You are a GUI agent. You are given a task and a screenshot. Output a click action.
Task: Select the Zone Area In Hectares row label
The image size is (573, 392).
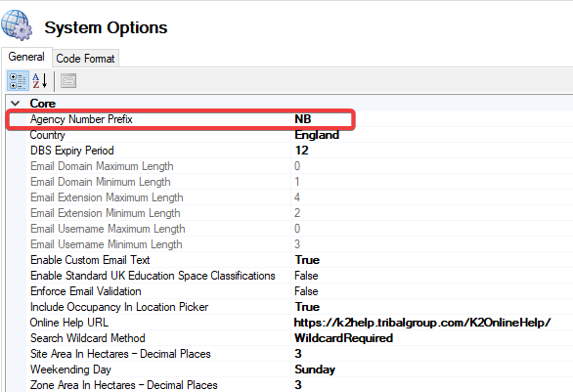[124, 385]
